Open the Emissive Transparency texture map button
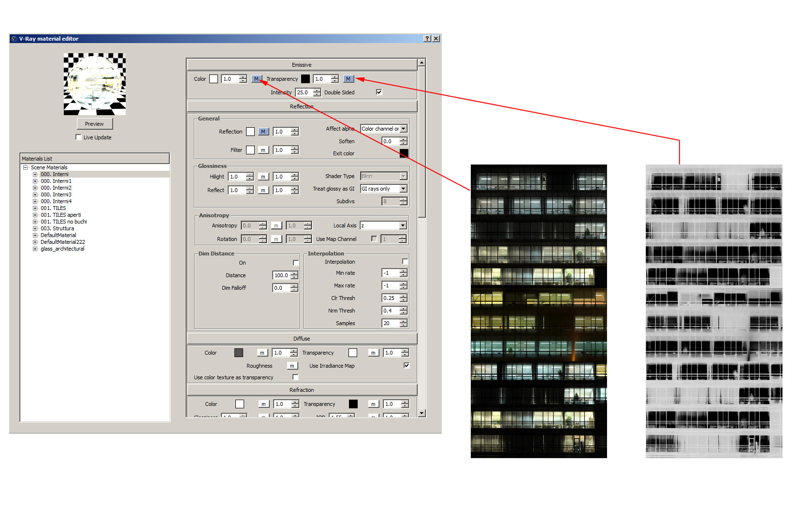The height and width of the screenshot is (508, 812). [348, 79]
